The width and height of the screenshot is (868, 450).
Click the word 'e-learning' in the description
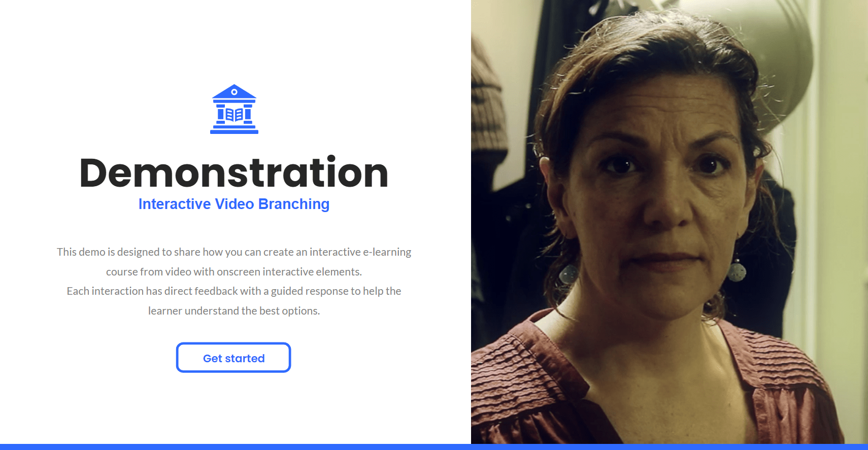pos(387,252)
